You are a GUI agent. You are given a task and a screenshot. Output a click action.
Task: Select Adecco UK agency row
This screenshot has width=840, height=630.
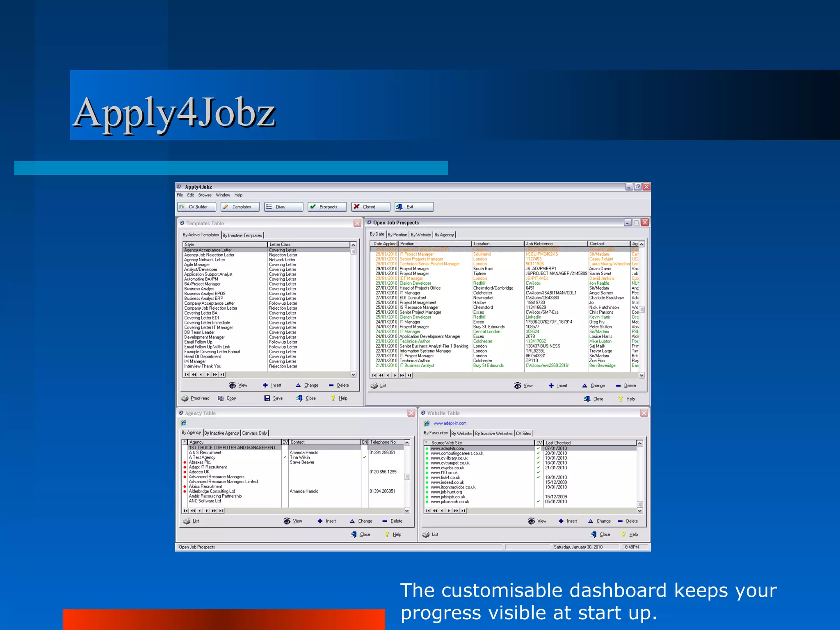293,472
